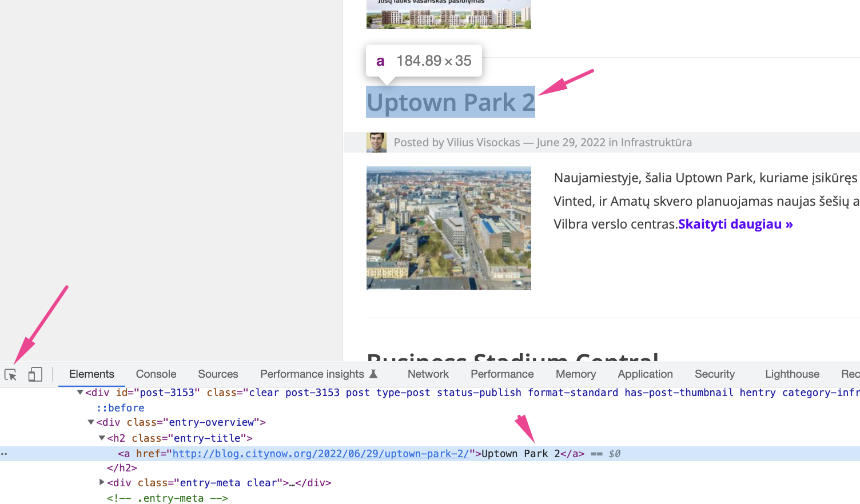Image resolution: width=860 pixels, height=504 pixels.
Task: Click the Skaityti daugiau » link
Action: pyautogui.click(x=735, y=224)
